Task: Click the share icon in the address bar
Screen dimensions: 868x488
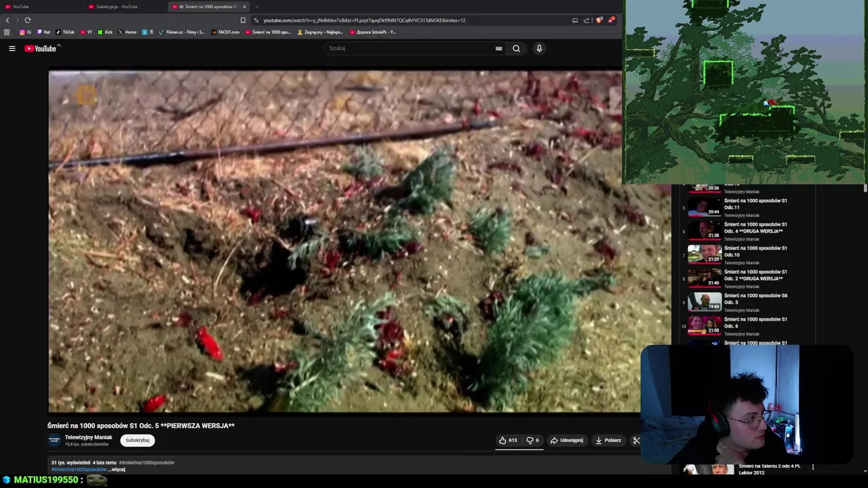Action: tap(587, 20)
